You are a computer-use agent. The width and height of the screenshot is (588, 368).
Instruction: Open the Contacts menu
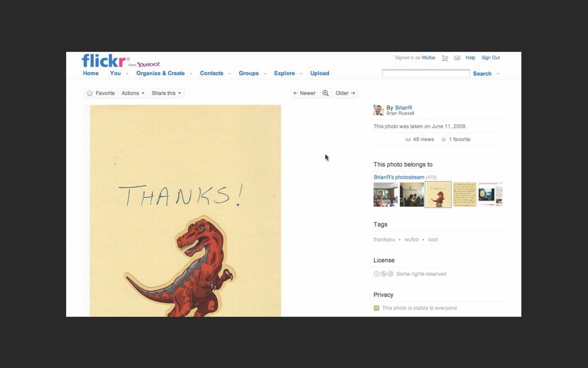click(x=212, y=73)
